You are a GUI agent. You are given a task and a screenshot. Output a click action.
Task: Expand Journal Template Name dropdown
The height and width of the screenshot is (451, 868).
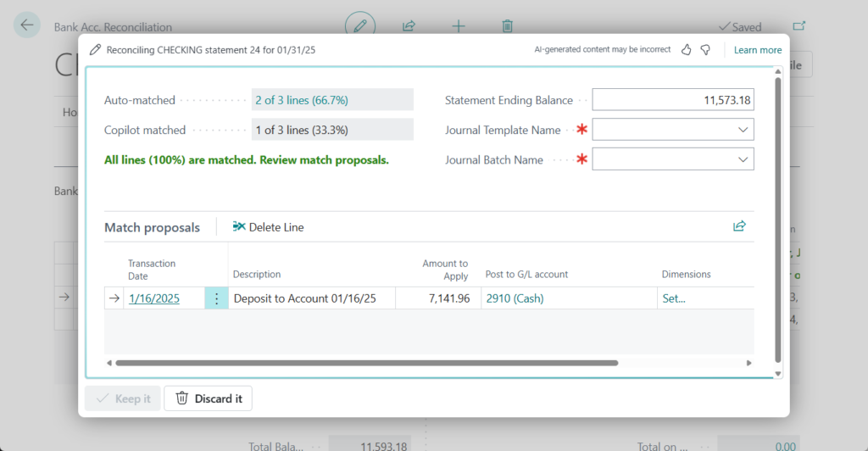pos(743,130)
